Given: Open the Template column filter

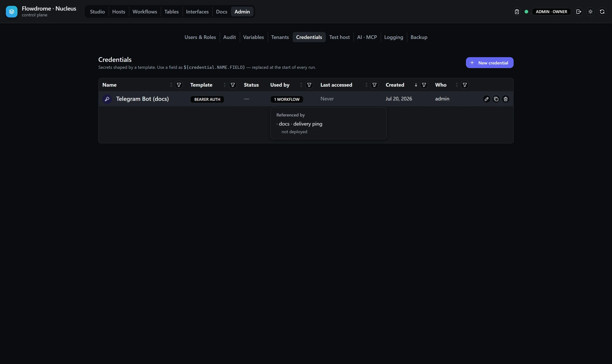Looking at the screenshot, I should 232,85.
